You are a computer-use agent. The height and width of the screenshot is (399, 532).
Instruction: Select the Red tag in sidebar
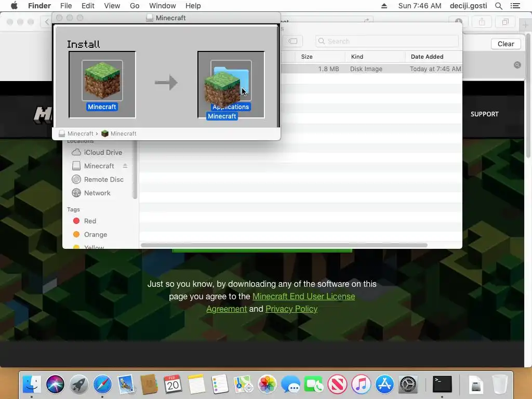point(85,221)
